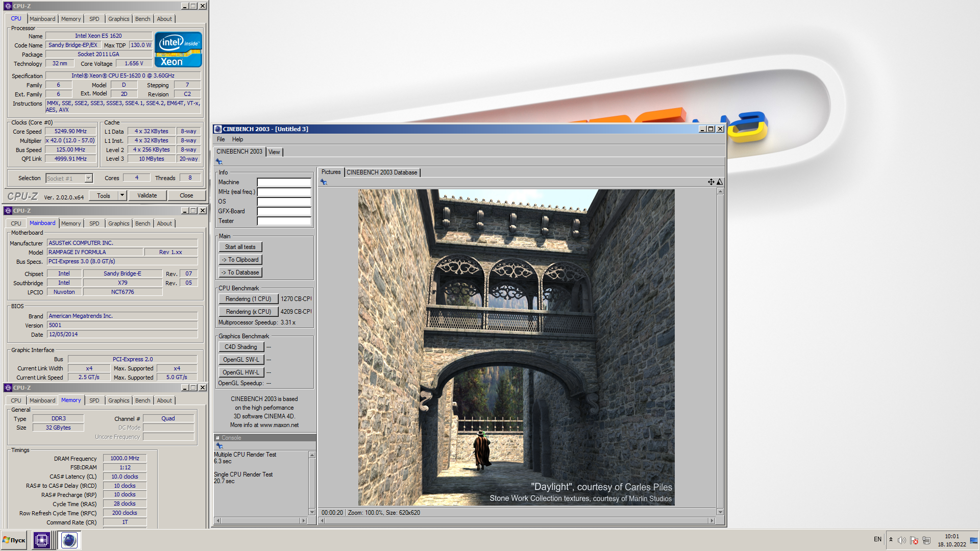The image size is (980, 551).
Task: Click Close button in CPU-Z
Action: [x=186, y=195]
